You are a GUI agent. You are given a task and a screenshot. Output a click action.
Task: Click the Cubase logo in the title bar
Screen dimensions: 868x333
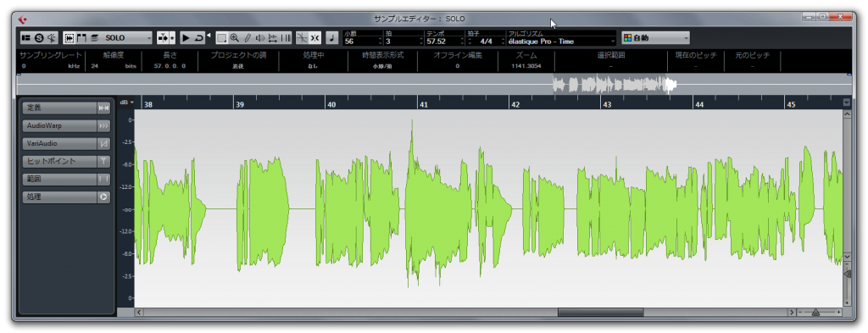[x=22, y=19]
